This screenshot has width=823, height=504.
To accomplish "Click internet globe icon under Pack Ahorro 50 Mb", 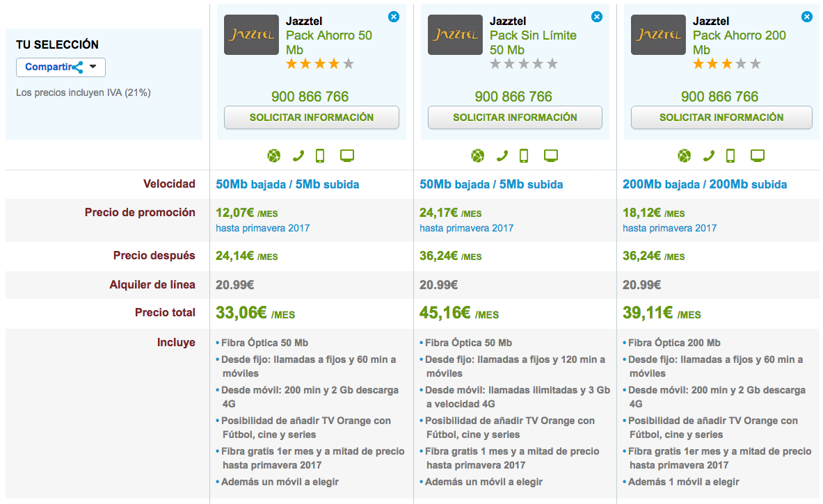I will pos(274,156).
